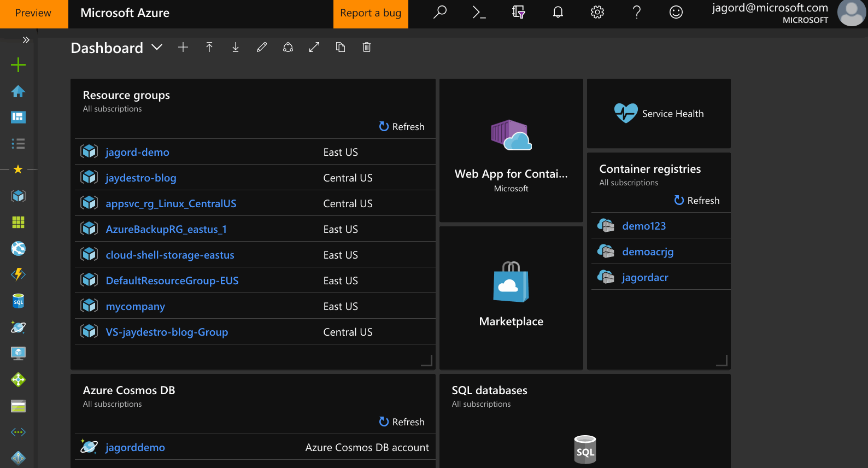868x468 pixels.
Task: Click the East US location of mycompany
Action: click(x=341, y=306)
